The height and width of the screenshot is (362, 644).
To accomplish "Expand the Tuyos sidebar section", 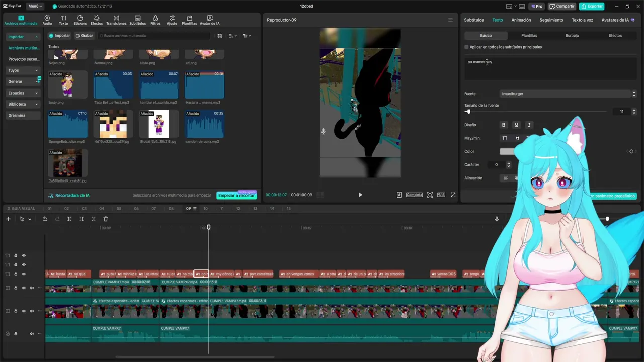I will [36, 70].
